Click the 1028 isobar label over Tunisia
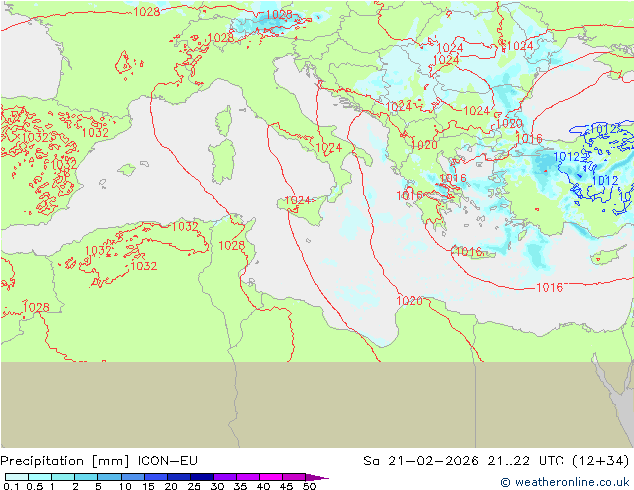Image resolution: width=634 pixels, height=490 pixels. [232, 245]
